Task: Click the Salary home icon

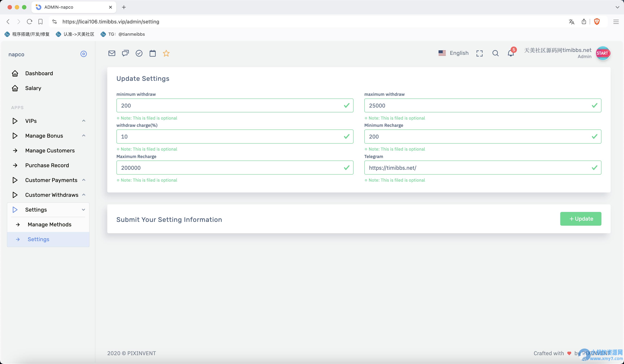Action: pos(15,88)
